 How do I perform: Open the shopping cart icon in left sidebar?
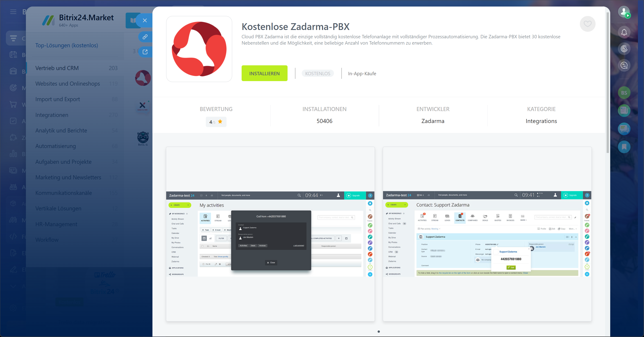pyautogui.click(x=13, y=104)
